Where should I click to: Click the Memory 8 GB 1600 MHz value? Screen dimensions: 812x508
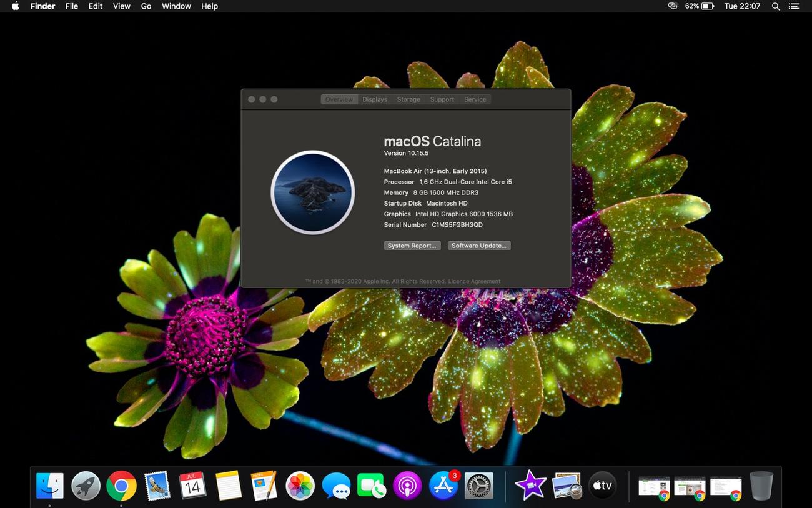click(x=446, y=192)
